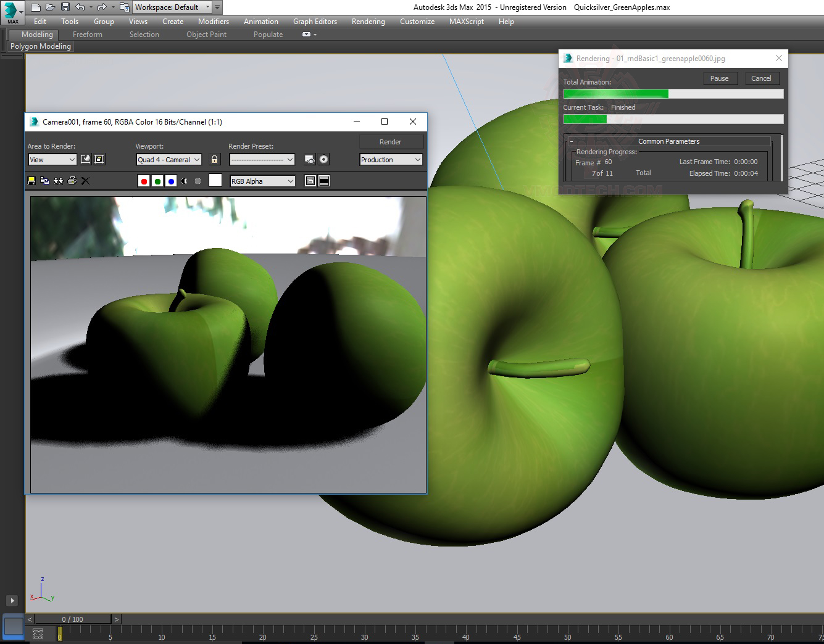Toggle the render viewport lock

(x=214, y=160)
